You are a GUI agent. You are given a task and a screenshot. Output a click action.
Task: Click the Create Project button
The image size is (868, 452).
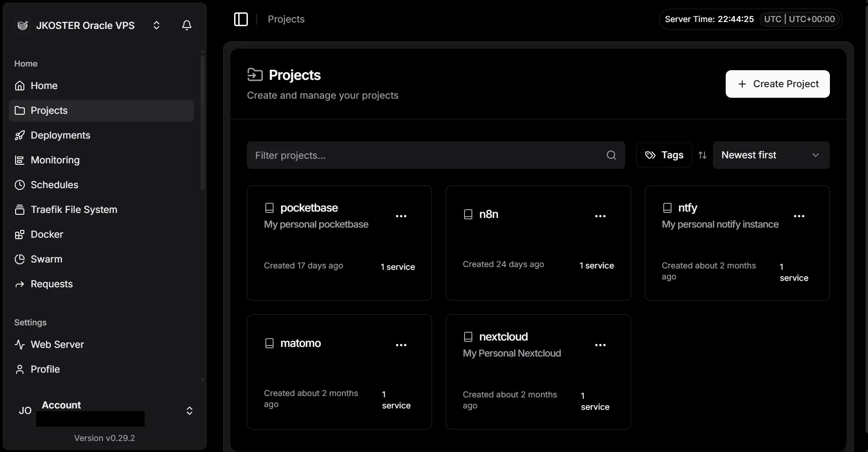point(778,84)
